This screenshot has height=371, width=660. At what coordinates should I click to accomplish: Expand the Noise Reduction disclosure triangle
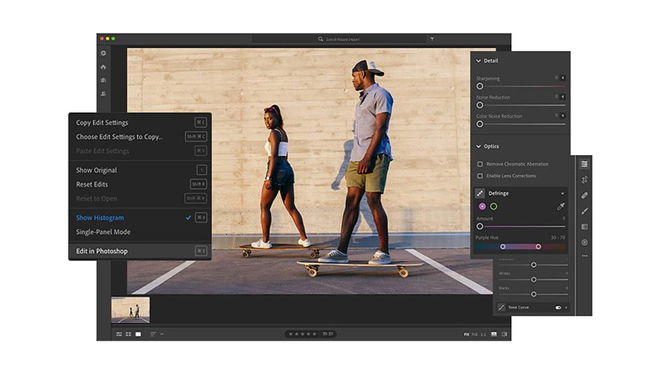563,97
